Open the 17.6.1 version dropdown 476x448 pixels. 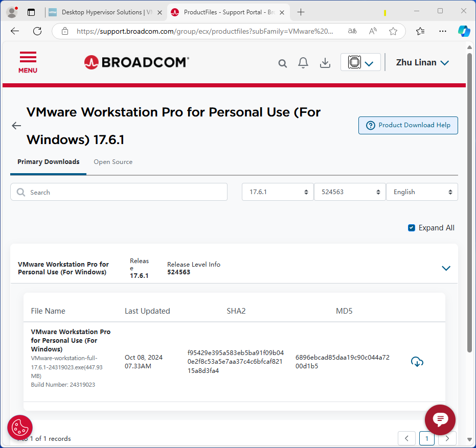click(x=278, y=192)
